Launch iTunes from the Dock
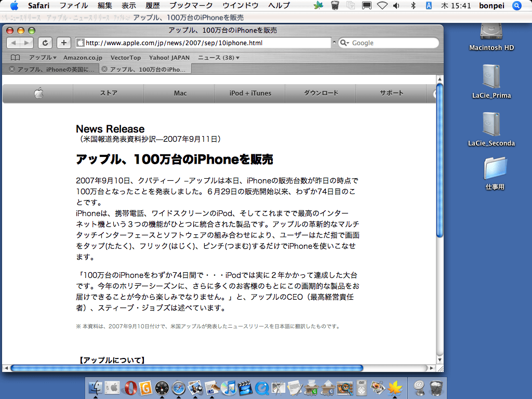Viewport: 532px width, 399px height. [229, 388]
